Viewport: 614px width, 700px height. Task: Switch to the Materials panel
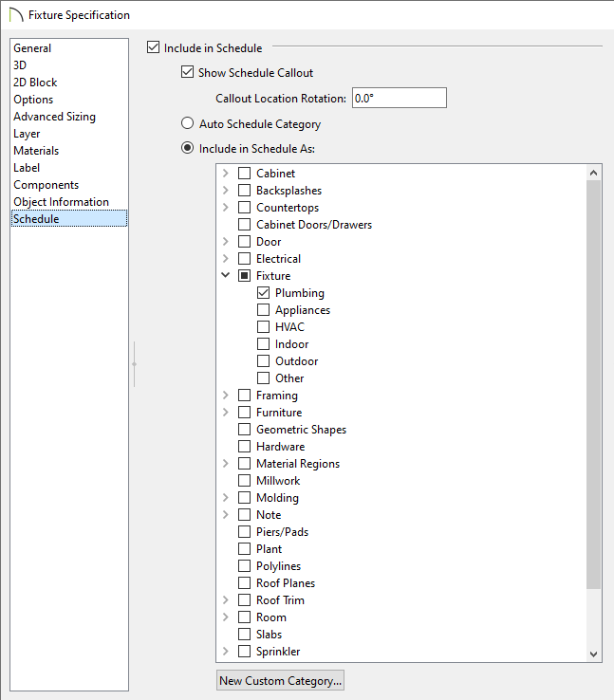[36, 151]
